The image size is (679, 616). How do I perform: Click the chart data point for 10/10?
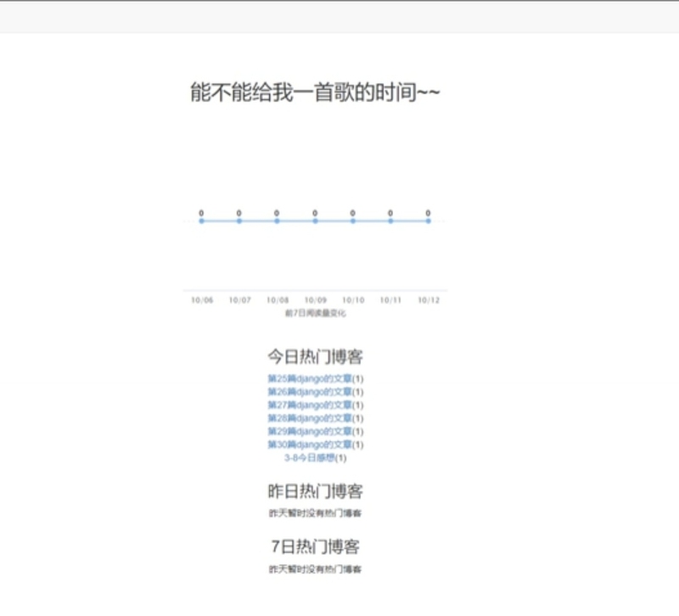[x=353, y=221]
